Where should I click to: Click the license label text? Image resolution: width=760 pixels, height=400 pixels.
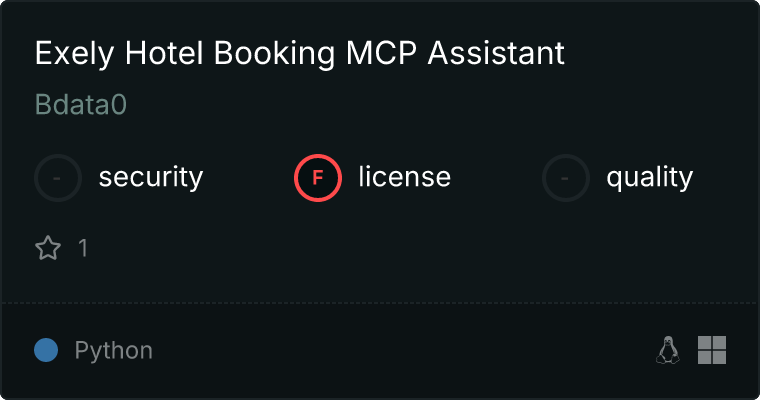coord(404,178)
